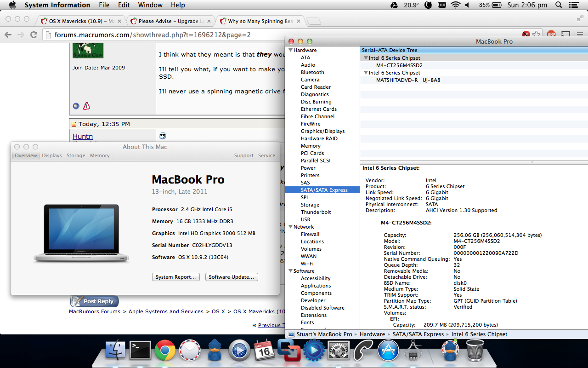Open the File menu
The height and width of the screenshot is (368, 588).
(x=104, y=5)
